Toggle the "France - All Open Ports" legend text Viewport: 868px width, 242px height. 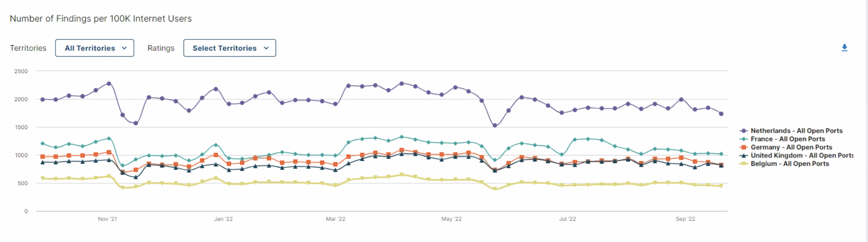788,139
